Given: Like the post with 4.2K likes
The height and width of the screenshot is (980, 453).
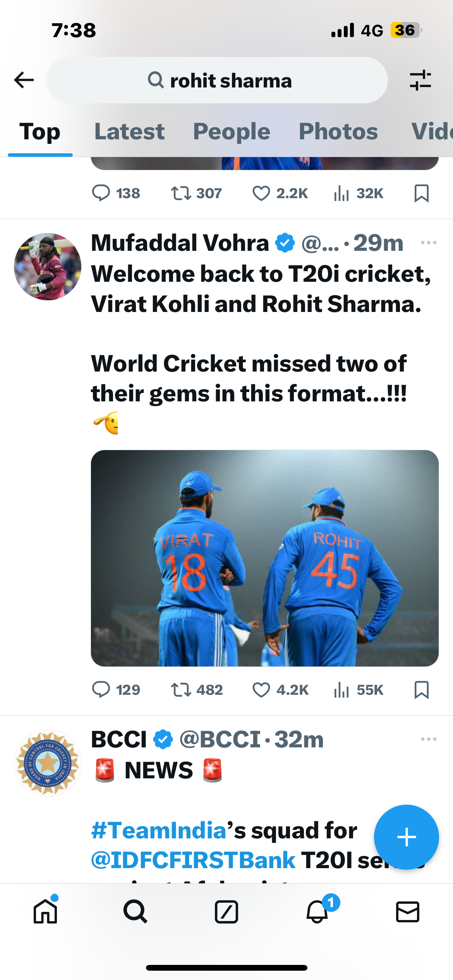Looking at the screenshot, I should pos(261,690).
